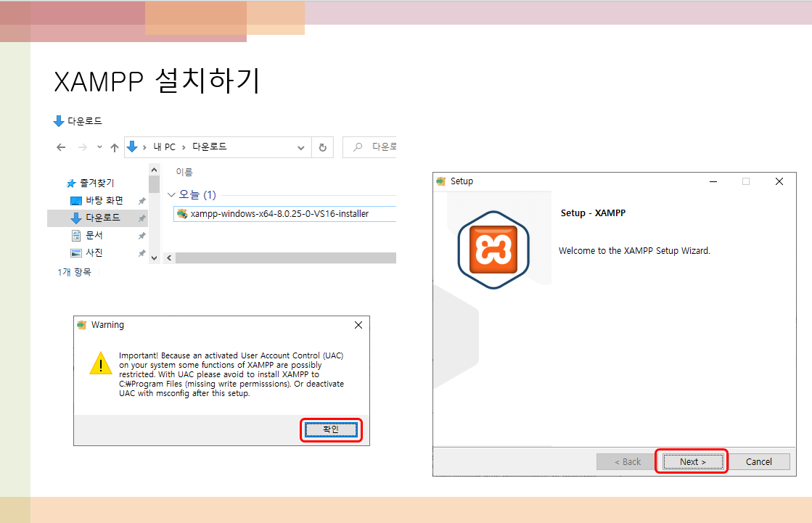
Task: Close the Setup window
Action: point(779,181)
